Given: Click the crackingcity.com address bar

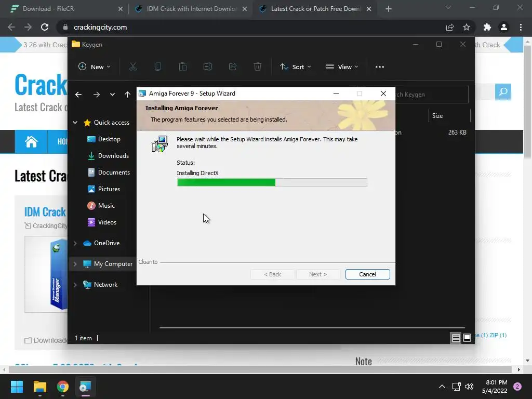Looking at the screenshot, I should pos(251,27).
